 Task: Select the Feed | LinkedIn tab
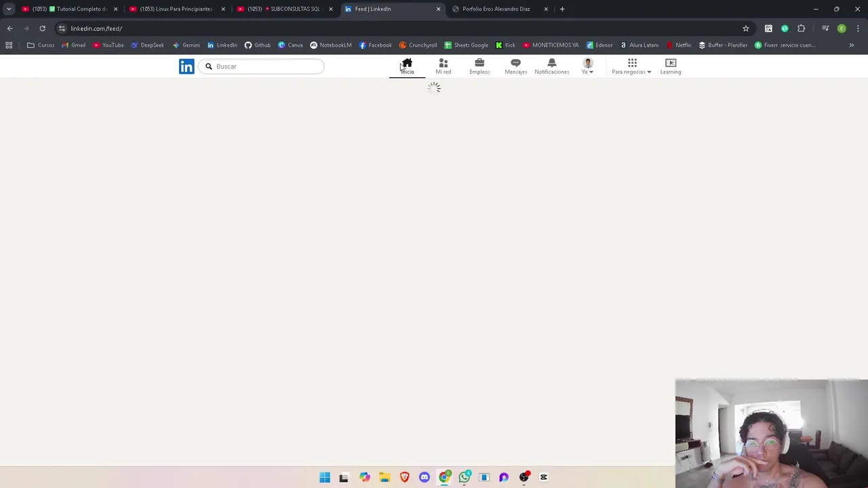point(393,9)
